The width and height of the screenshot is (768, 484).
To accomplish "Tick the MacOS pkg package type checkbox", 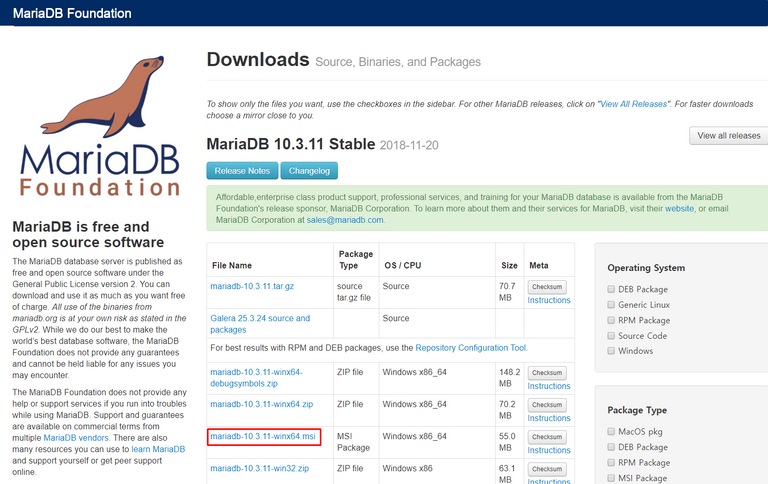I will pyautogui.click(x=611, y=432).
